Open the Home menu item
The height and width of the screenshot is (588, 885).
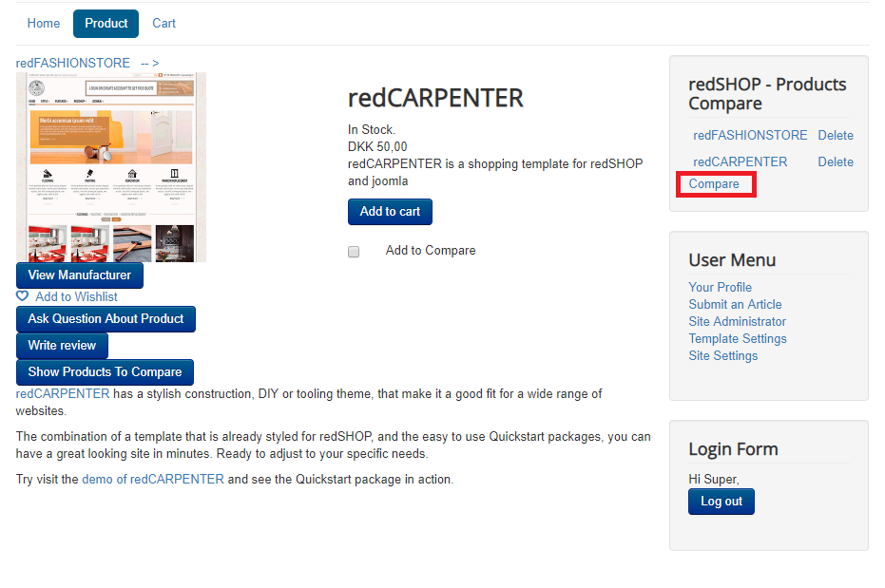point(44,23)
